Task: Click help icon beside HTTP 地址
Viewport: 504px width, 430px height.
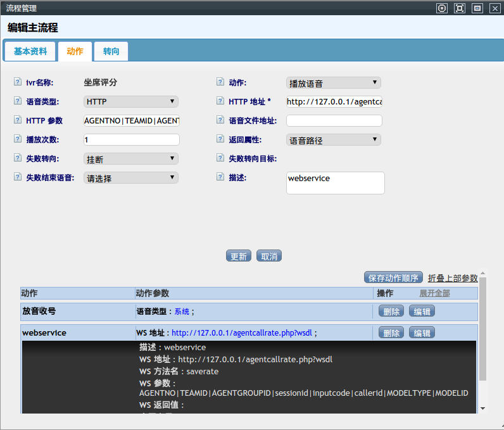Action: point(220,101)
